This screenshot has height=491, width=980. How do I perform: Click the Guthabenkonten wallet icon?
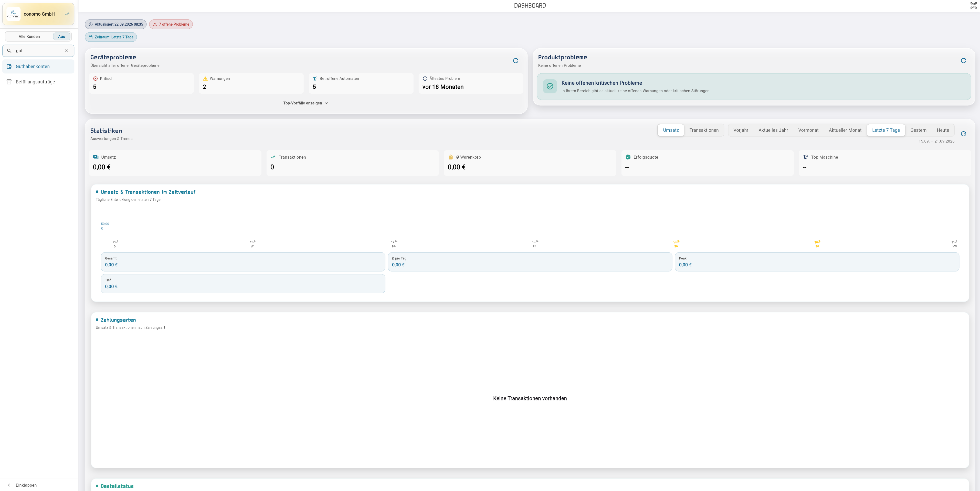coord(9,67)
